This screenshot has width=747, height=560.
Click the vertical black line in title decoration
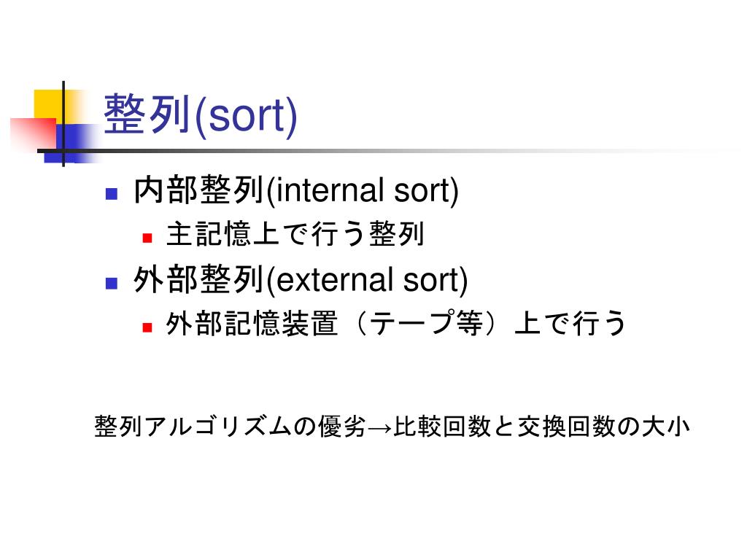pos(63,124)
